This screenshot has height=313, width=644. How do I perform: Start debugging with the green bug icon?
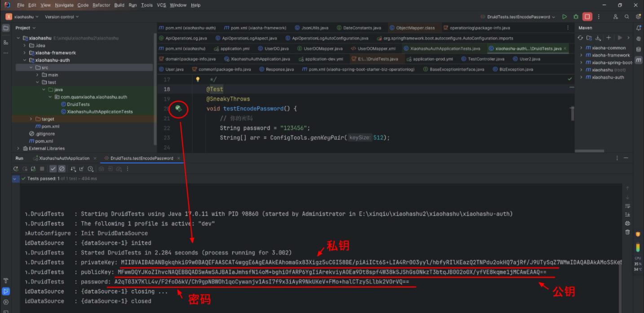576,17
